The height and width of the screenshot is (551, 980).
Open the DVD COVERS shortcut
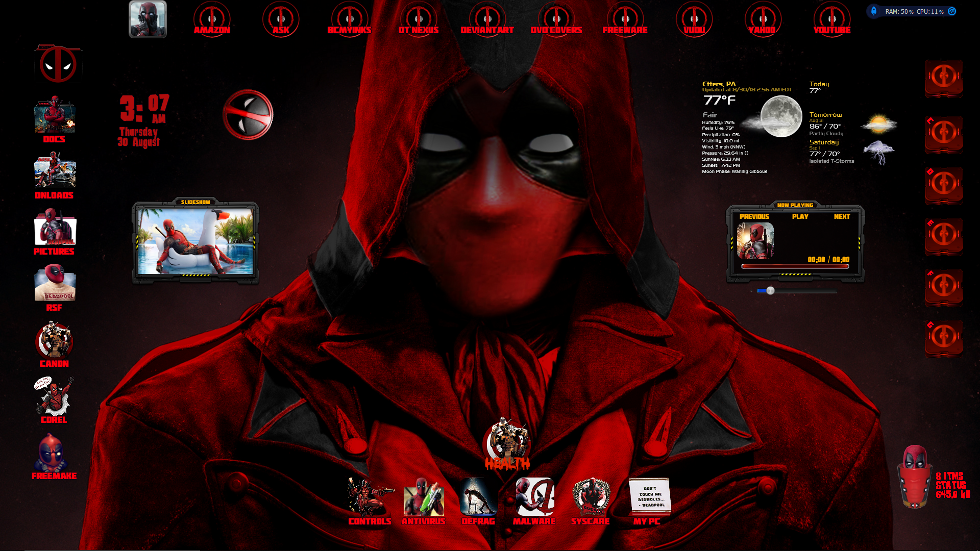coord(556,19)
